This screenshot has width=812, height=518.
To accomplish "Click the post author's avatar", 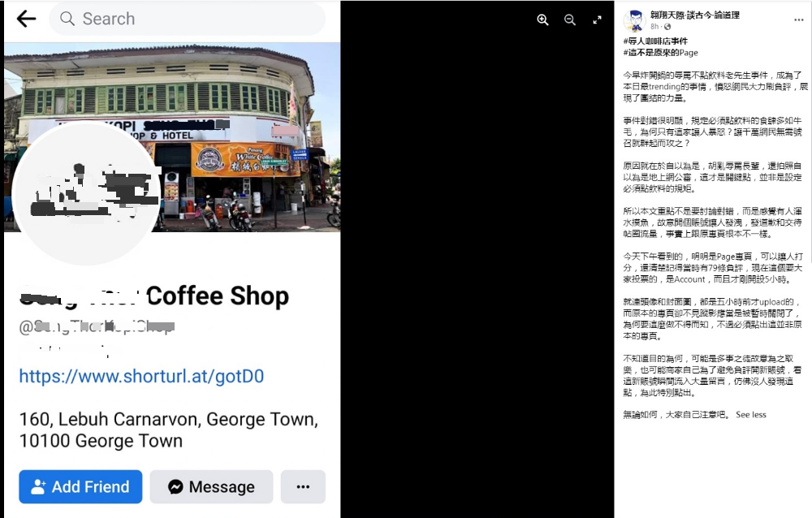I will click(x=634, y=20).
